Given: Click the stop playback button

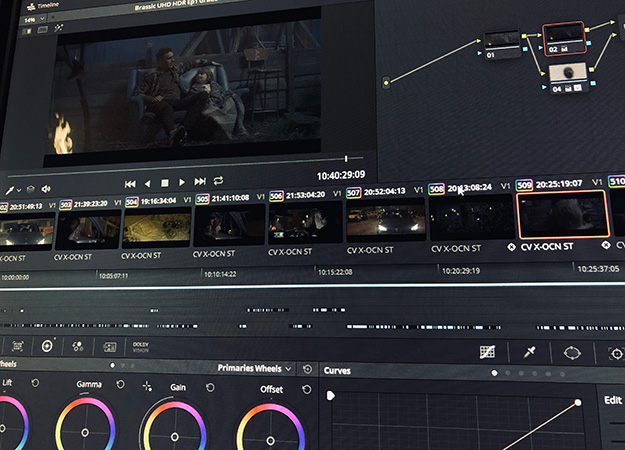Looking at the screenshot, I should (164, 183).
